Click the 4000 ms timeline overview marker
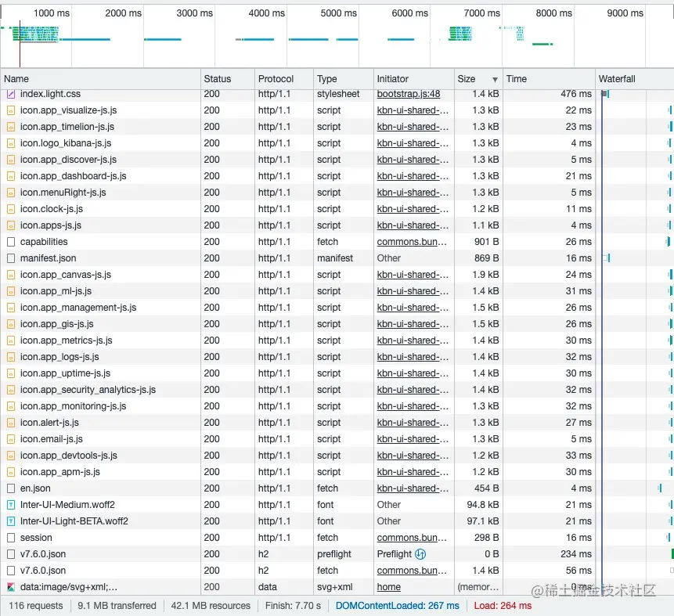674x616 pixels. point(266,13)
